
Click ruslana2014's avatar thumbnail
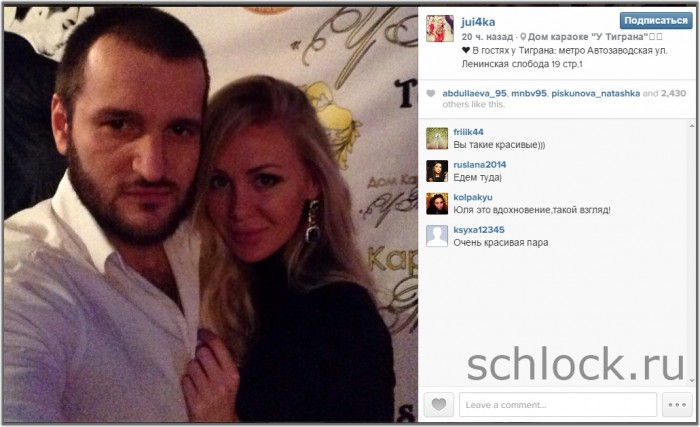tap(437, 171)
